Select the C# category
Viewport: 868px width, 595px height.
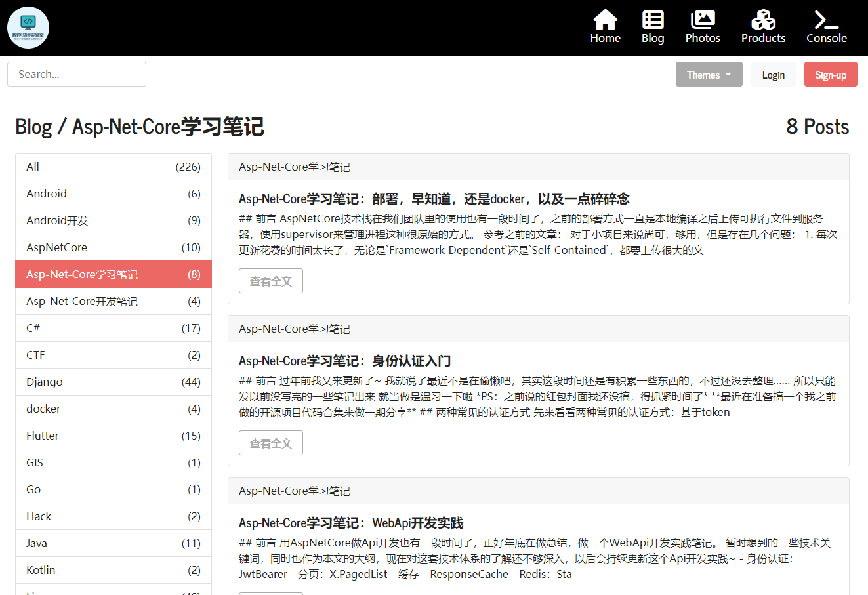114,328
